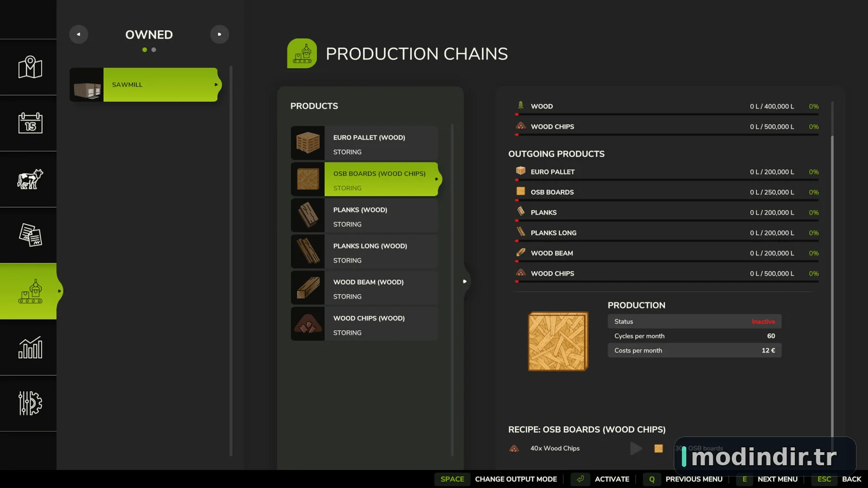Click the Planks Long icon under Outgoing Products

point(521,232)
